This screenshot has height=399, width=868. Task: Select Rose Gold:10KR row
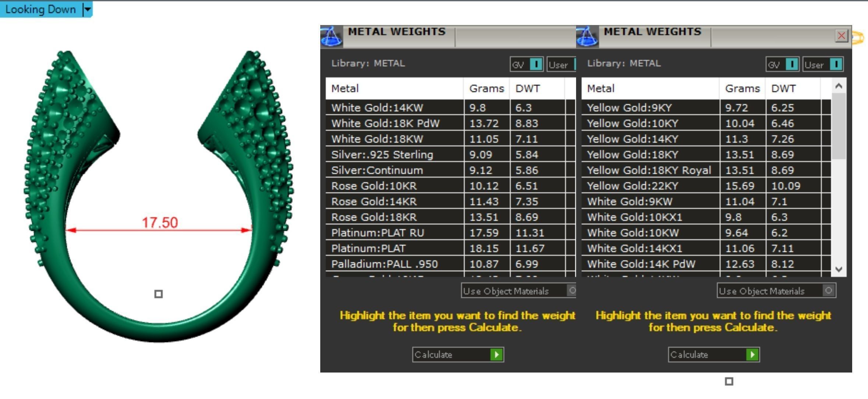coord(451,186)
